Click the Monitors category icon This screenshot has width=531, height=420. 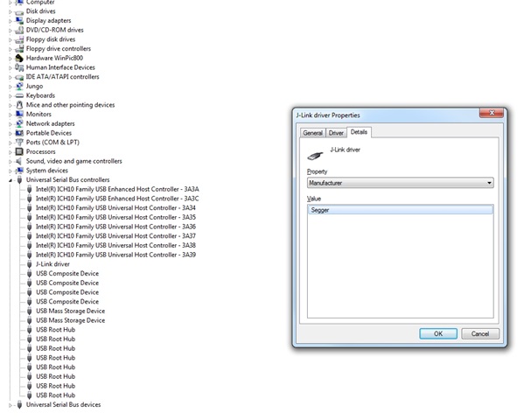(x=19, y=115)
